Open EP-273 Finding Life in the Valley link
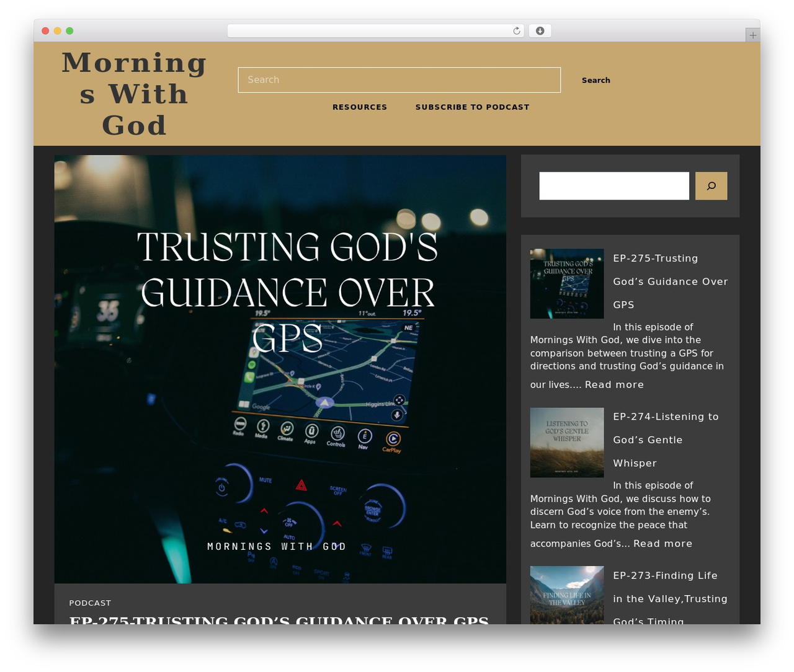 pos(670,599)
